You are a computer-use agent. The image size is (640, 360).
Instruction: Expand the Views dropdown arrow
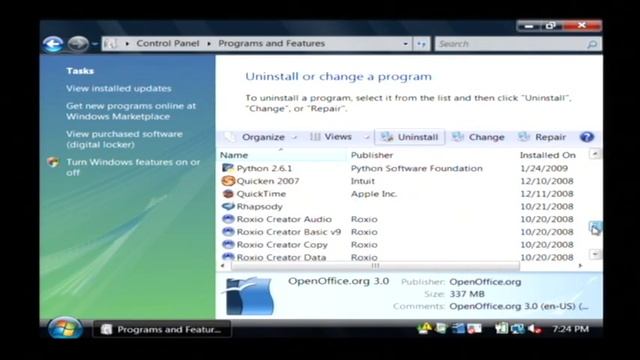(366, 137)
